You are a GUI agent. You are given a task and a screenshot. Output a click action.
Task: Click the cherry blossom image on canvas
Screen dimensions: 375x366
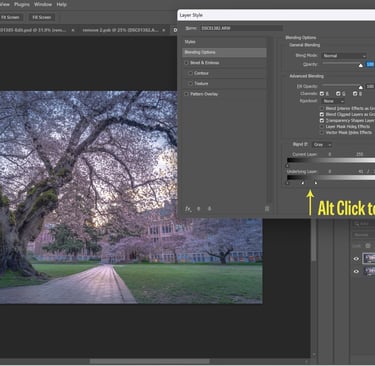point(131,197)
